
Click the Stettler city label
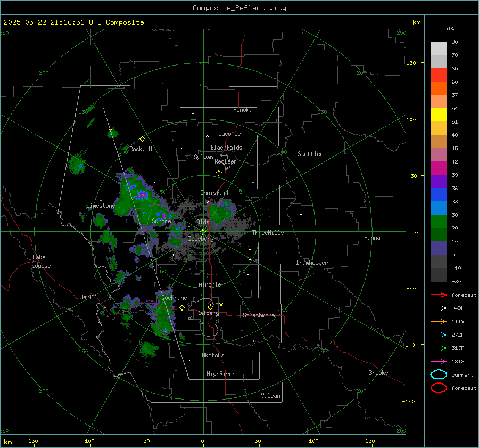(x=310, y=154)
